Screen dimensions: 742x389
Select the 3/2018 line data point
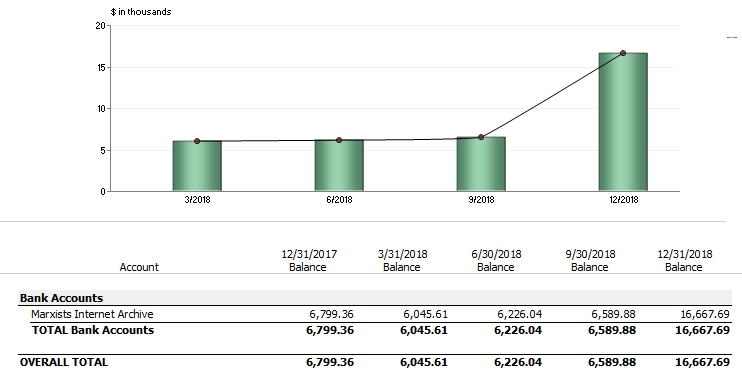[197, 141]
